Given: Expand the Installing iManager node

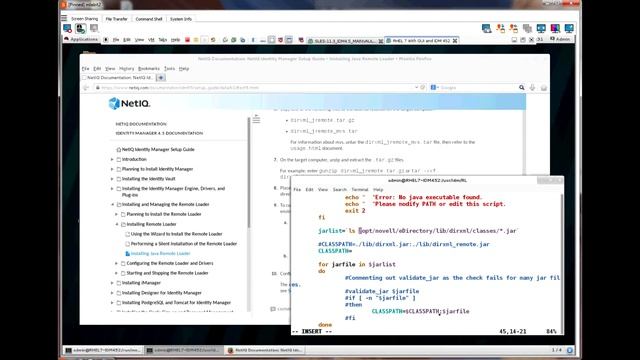Looking at the screenshot, I should coord(112,283).
